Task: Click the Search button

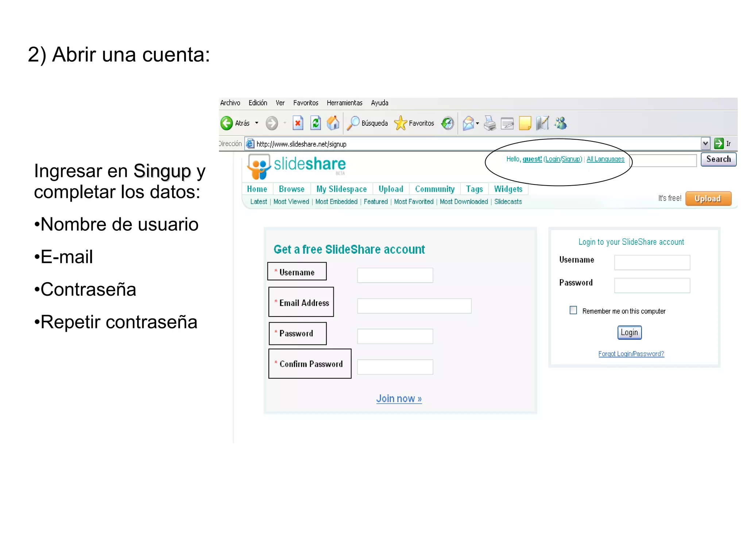Action: pos(719,159)
